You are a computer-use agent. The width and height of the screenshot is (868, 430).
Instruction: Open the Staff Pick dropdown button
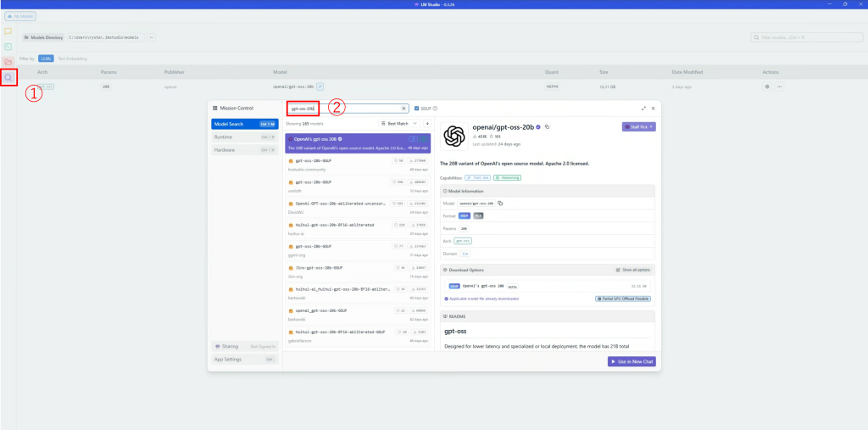coord(638,127)
